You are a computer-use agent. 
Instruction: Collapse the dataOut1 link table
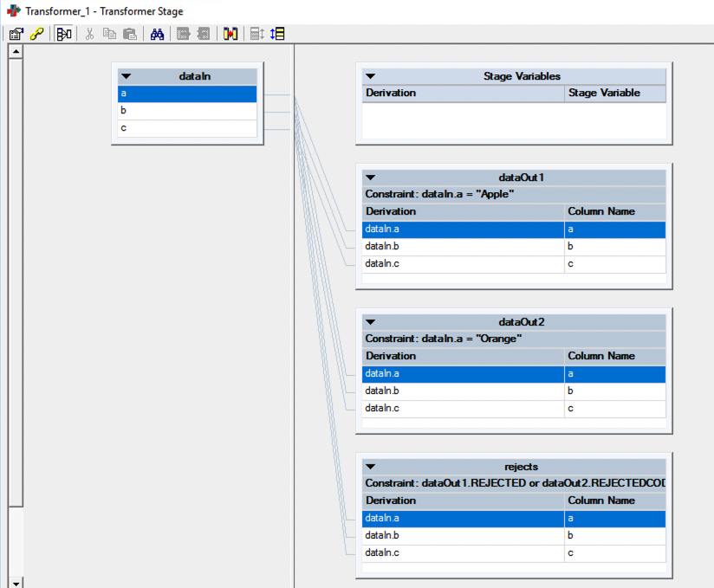click(x=371, y=178)
